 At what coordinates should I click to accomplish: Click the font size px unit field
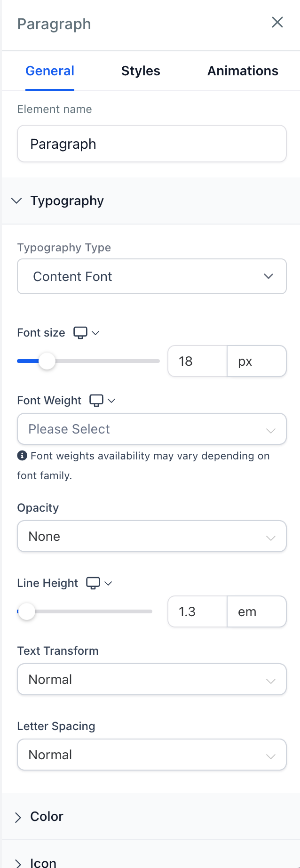point(256,362)
